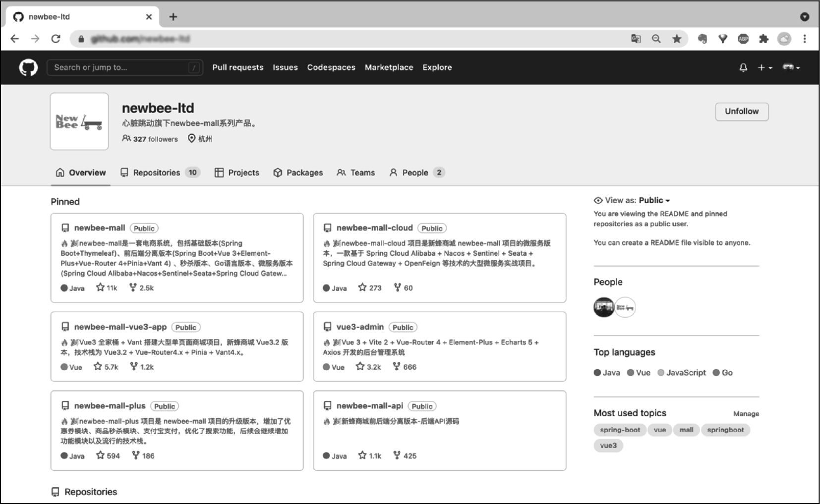Screen dimensions: 820x504
Task: Open the vue3-admin repository link
Action: (360, 327)
